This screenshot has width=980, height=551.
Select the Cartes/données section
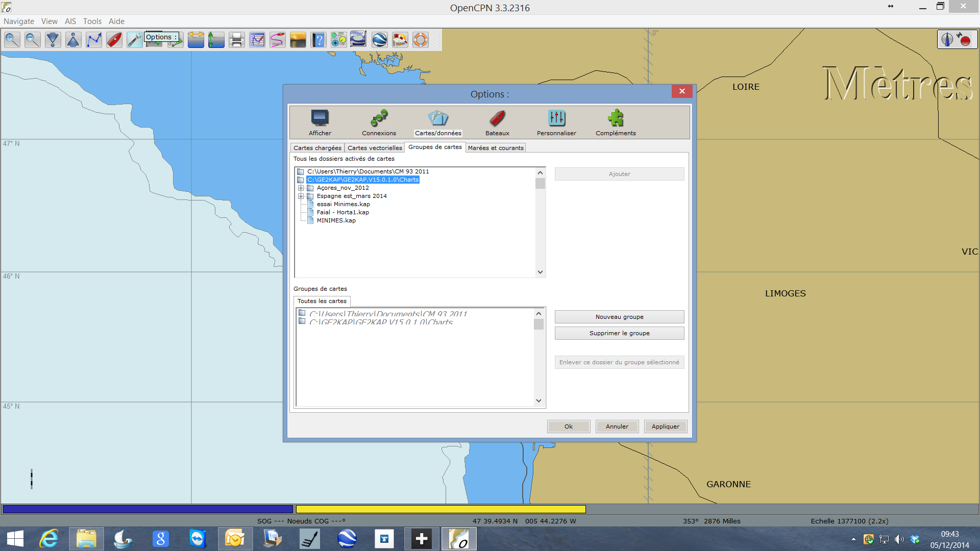click(x=438, y=123)
